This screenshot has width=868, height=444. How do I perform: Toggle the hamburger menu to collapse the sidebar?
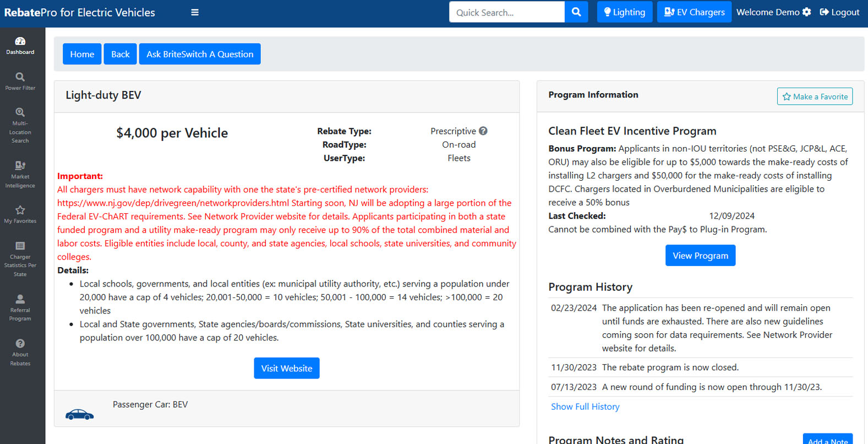(x=195, y=12)
